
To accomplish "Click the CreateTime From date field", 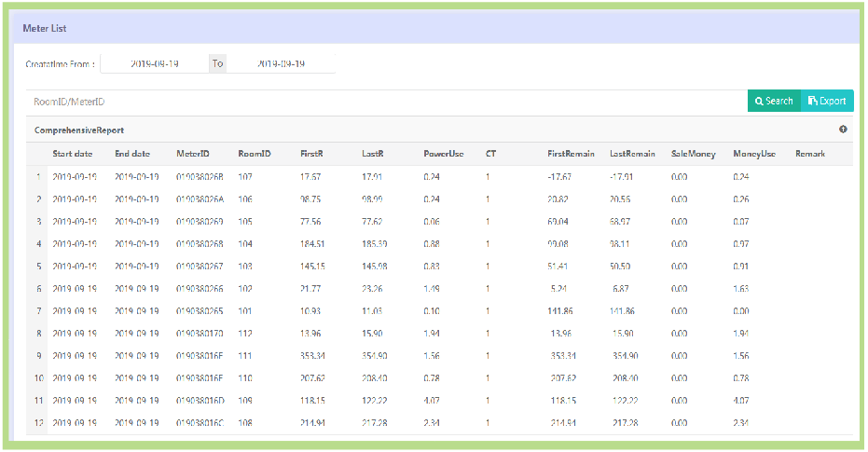I will pyautogui.click(x=155, y=64).
